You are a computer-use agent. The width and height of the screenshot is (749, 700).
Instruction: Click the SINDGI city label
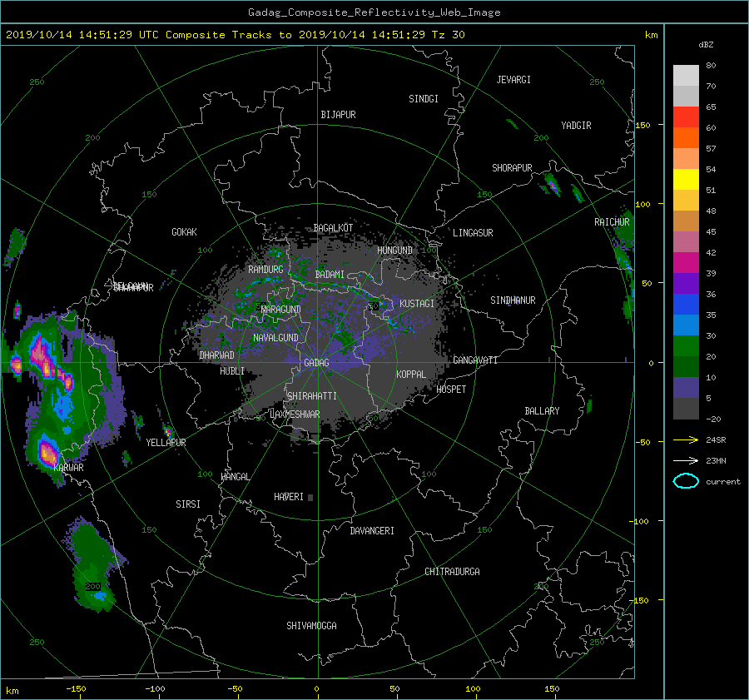click(424, 99)
